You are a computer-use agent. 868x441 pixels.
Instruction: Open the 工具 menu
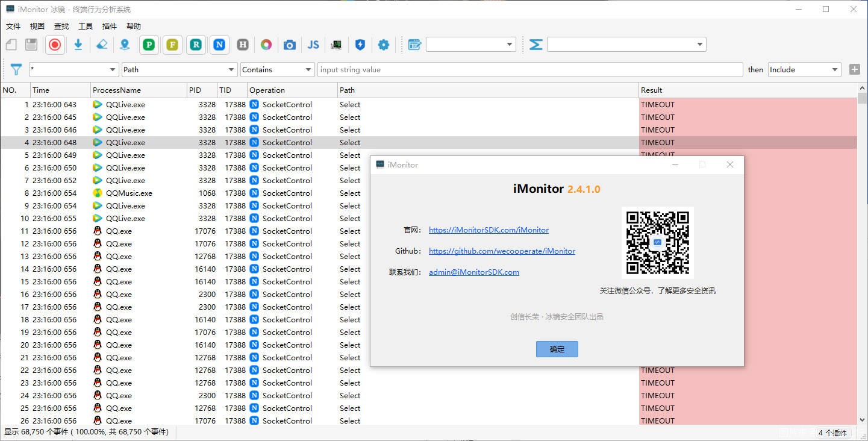pyautogui.click(x=86, y=27)
